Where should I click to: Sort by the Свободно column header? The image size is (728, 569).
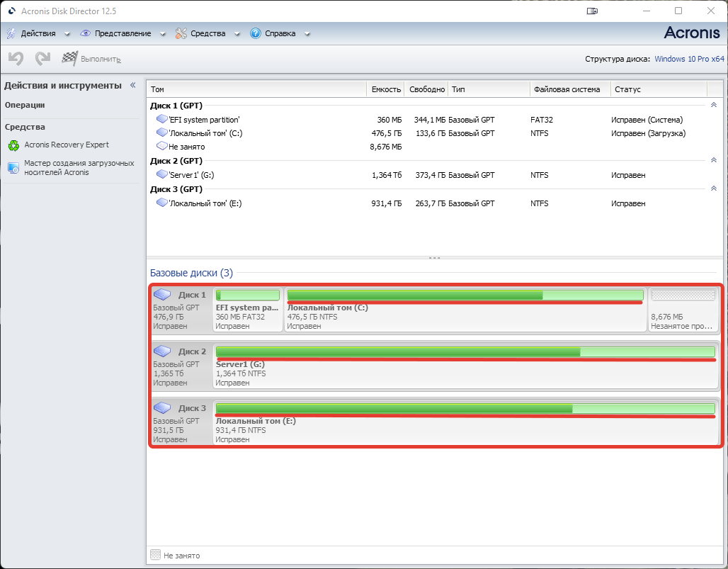pyautogui.click(x=426, y=89)
